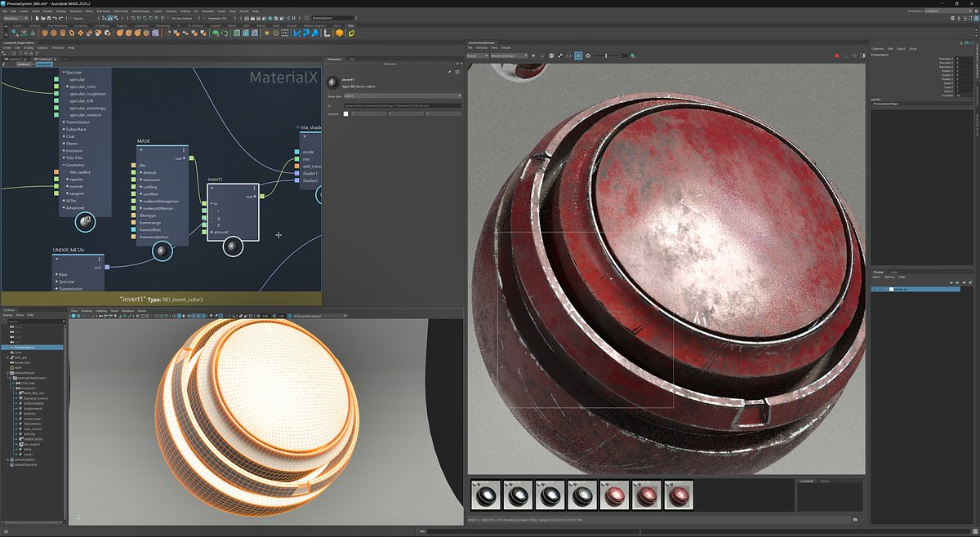Screen dimensions: 980x537
Task: Expand the Subsurface section on the node
Action: tap(64, 130)
